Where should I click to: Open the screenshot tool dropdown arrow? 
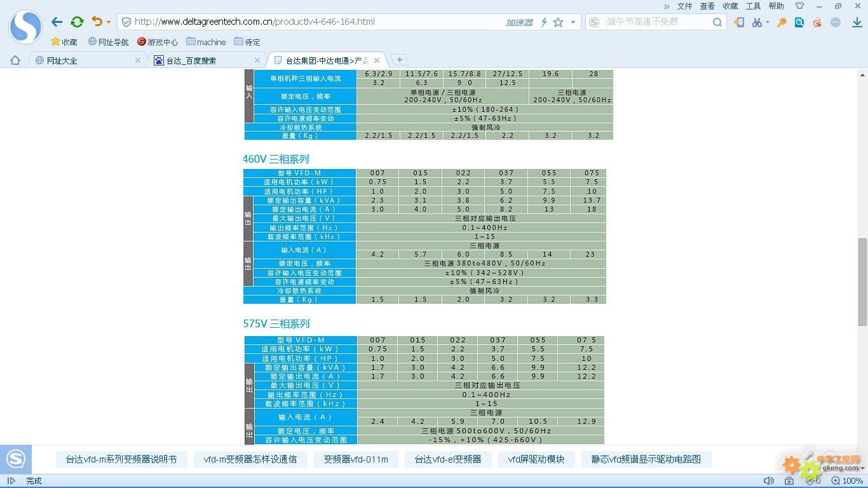(x=767, y=22)
